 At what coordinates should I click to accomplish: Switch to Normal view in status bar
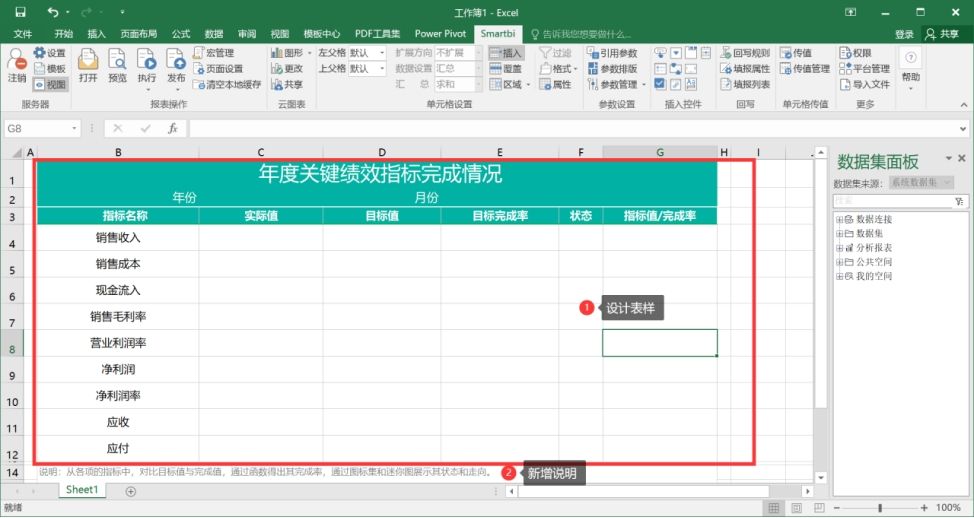(x=773, y=507)
